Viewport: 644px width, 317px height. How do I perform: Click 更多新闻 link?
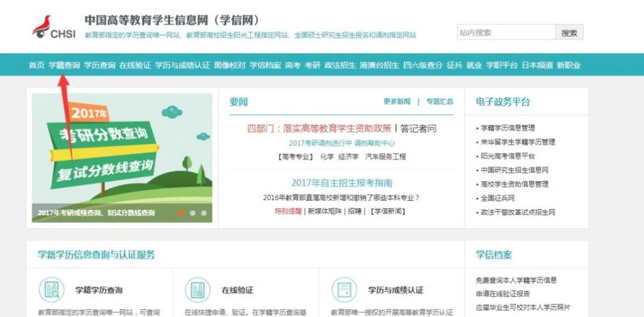pos(397,102)
